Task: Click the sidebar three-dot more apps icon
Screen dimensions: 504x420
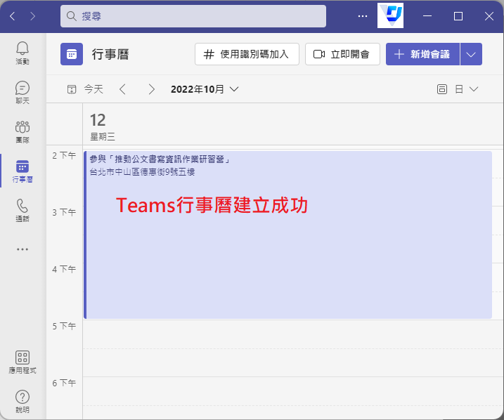Action: tap(22, 249)
